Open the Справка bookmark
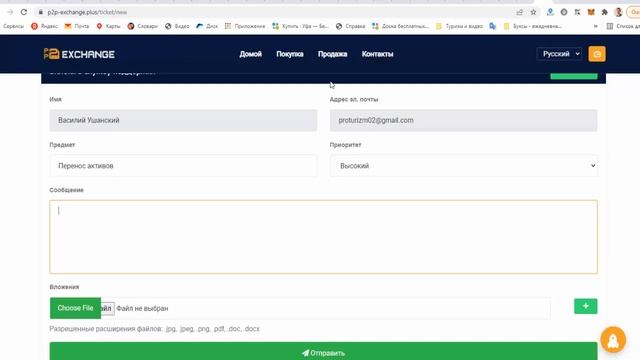 point(350,26)
